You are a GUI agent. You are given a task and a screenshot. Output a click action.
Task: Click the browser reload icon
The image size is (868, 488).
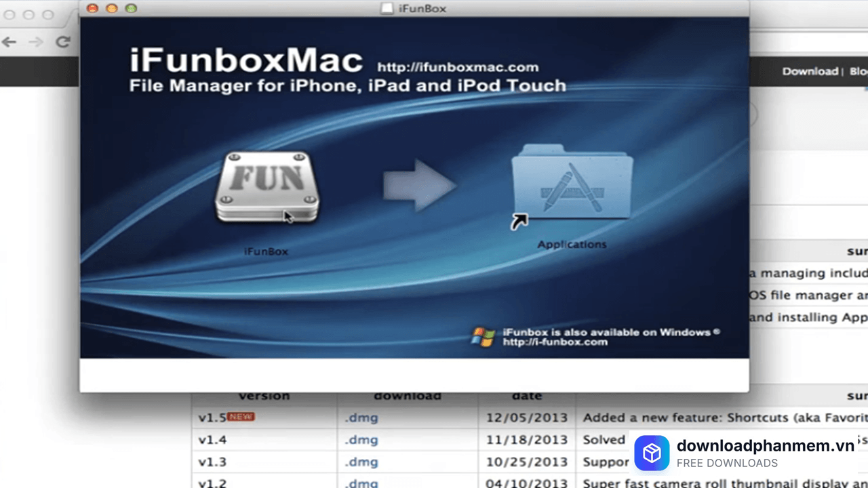63,42
